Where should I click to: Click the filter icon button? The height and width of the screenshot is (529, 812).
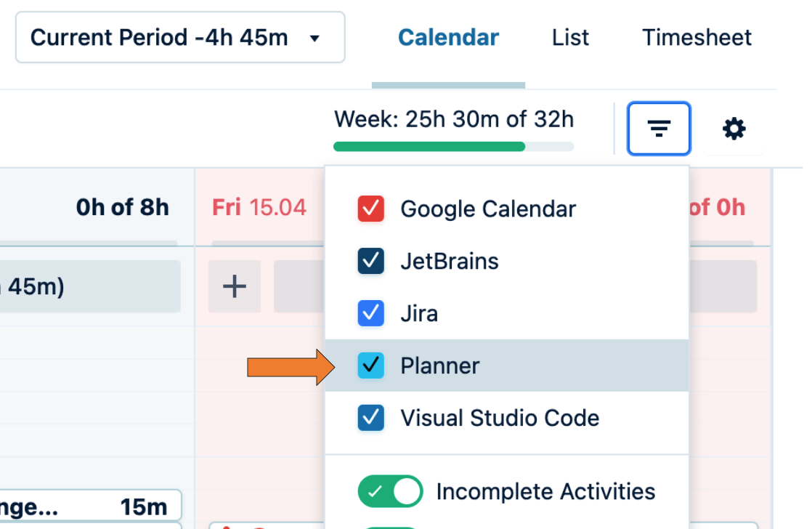[659, 129]
